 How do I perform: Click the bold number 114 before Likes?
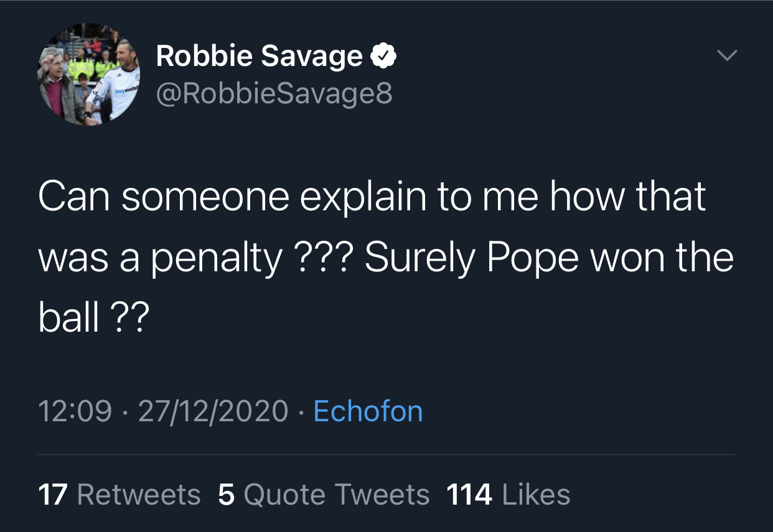click(469, 495)
